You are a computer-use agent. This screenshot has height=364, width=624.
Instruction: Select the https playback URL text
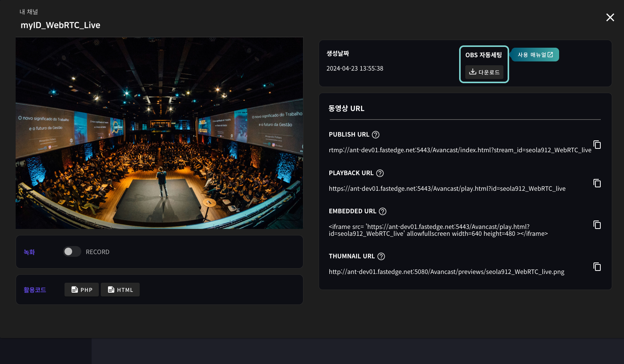click(x=447, y=189)
